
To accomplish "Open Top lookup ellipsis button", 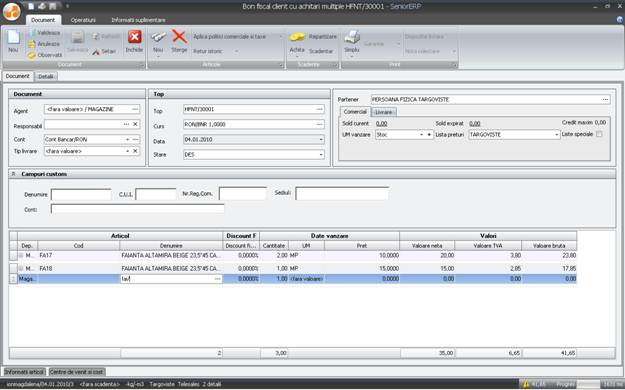I will (x=320, y=109).
